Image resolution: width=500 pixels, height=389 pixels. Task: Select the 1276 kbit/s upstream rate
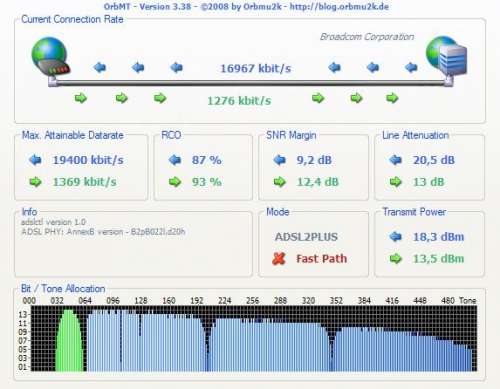[x=239, y=100]
